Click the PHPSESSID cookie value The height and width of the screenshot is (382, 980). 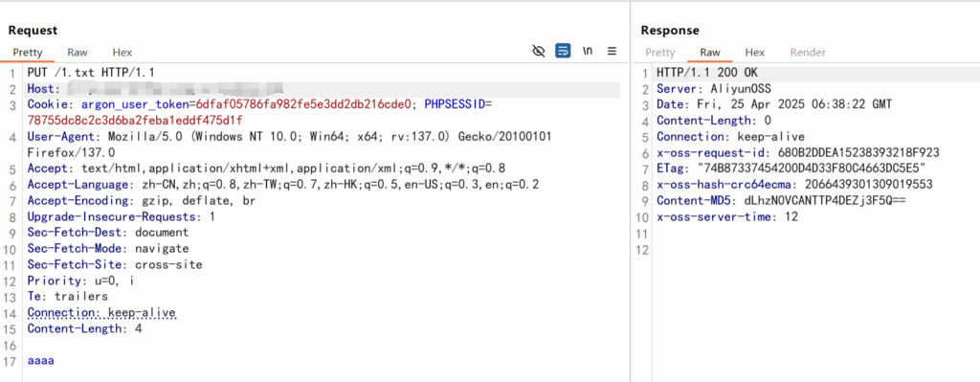click(135, 120)
